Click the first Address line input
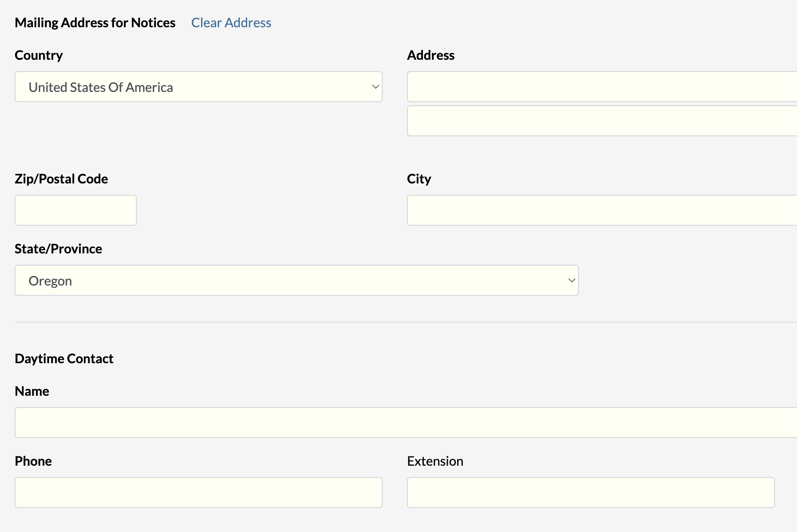 [x=602, y=87]
